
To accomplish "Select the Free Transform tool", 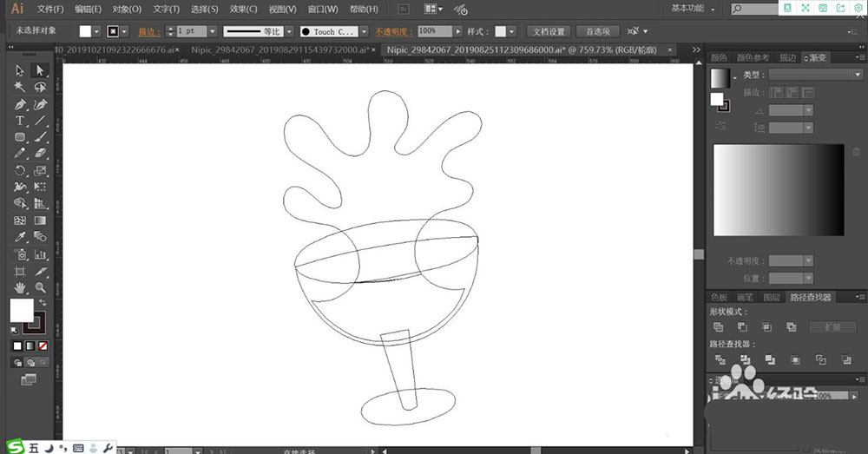I will pyautogui.click(x=40, y=188).
